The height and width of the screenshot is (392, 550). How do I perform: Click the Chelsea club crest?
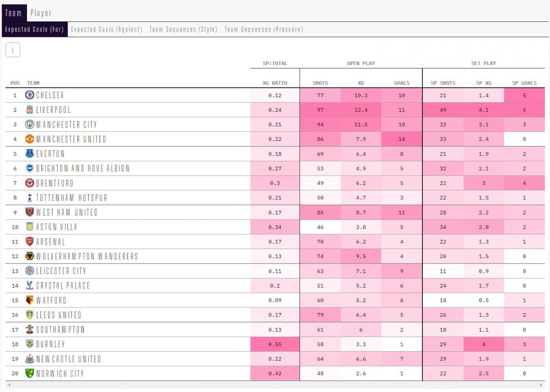[x=29, y=95]
